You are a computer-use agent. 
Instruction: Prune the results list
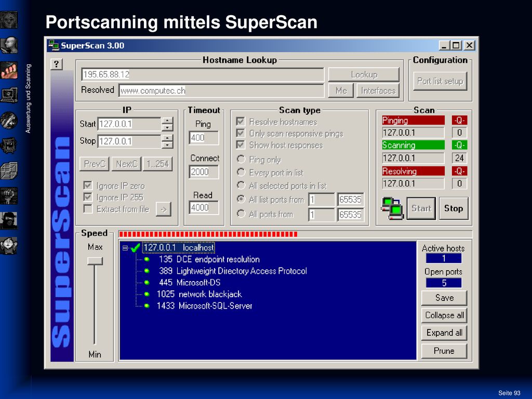pos(444,351)
